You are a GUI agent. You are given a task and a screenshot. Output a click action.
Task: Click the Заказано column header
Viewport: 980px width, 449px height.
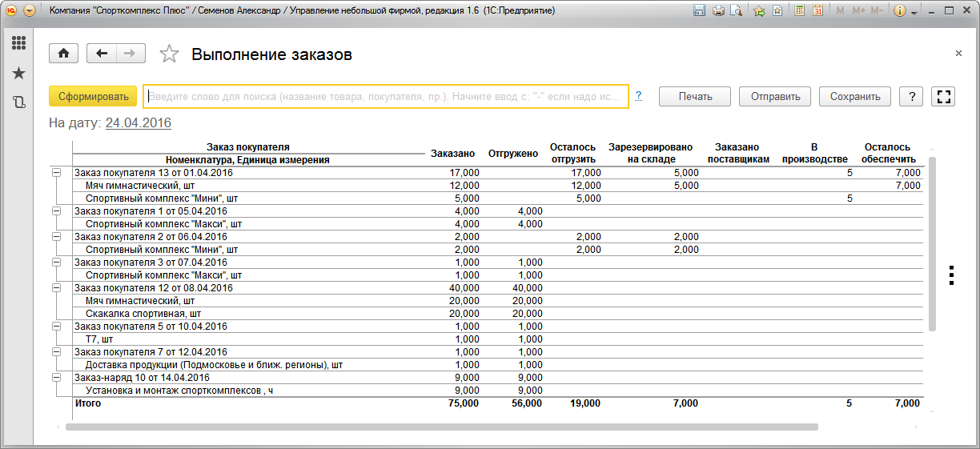pyautogui.click(x=452, y=153)
